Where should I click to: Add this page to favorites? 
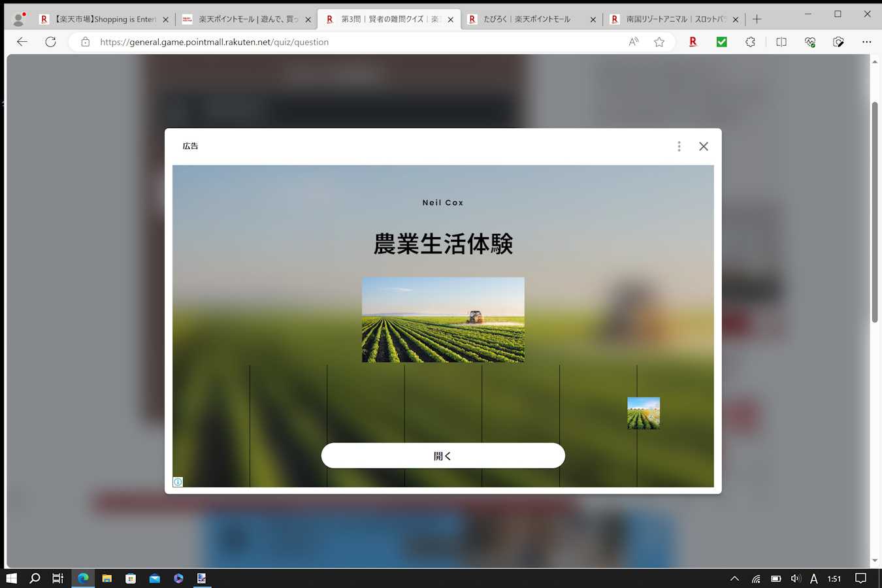pos(659,42)
